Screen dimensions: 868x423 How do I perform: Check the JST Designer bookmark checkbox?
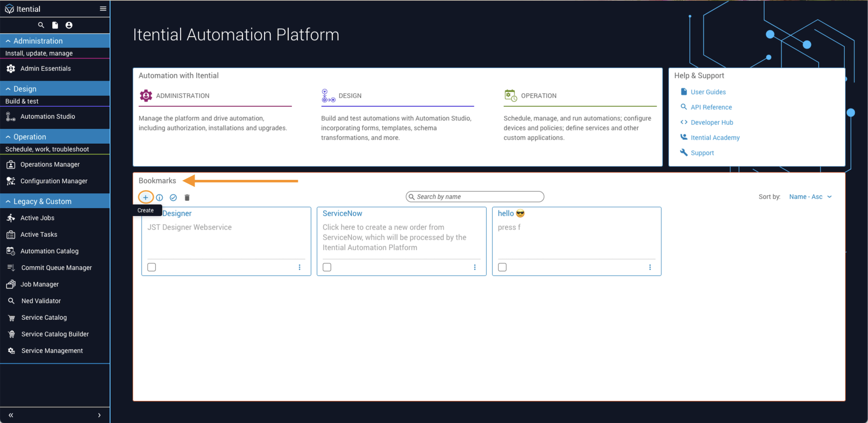click(151, 267)
